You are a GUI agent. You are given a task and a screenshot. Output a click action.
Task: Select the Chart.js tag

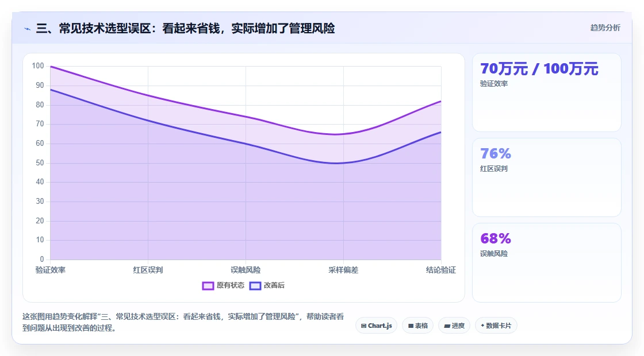376,326
